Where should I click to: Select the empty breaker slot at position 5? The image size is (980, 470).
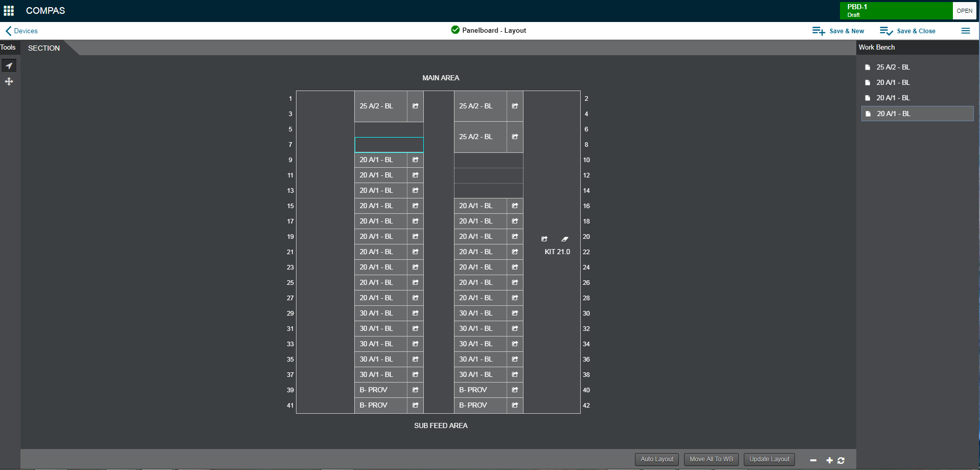tap(389, 129)
